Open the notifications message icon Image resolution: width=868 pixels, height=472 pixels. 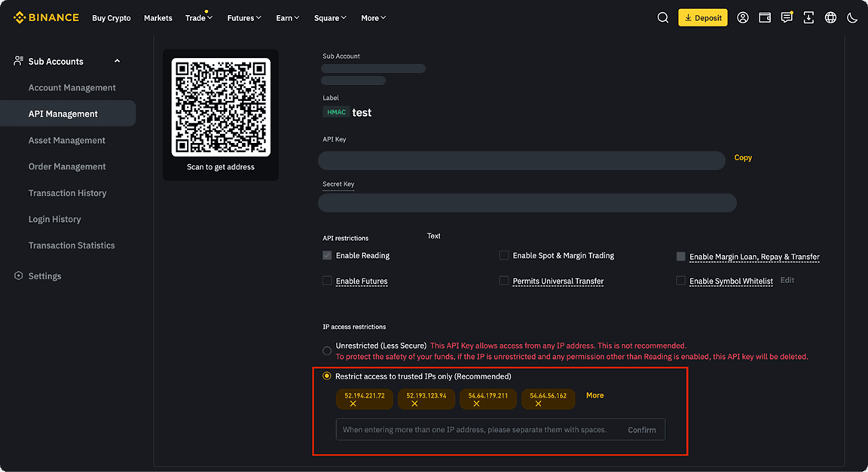click(787, 17)
